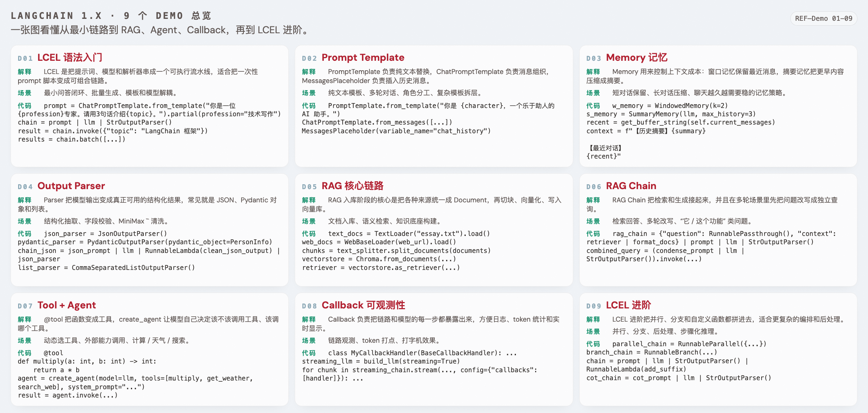Select the result = agent.invoke(...) line
The height and width of the screenshot is (413, 868).
68,395
